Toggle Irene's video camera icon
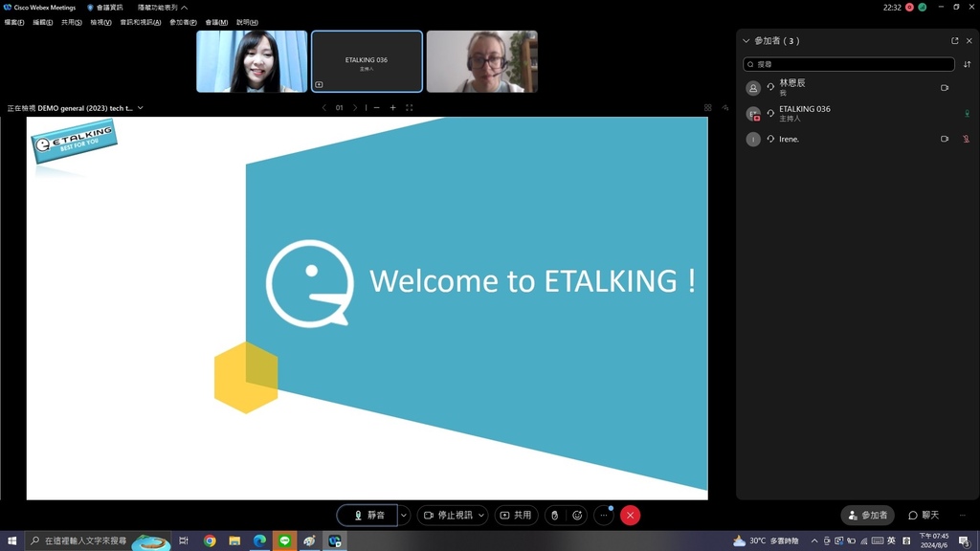Image resolution: width=980 pixels, height=551 pixels. tap(945, 140)
